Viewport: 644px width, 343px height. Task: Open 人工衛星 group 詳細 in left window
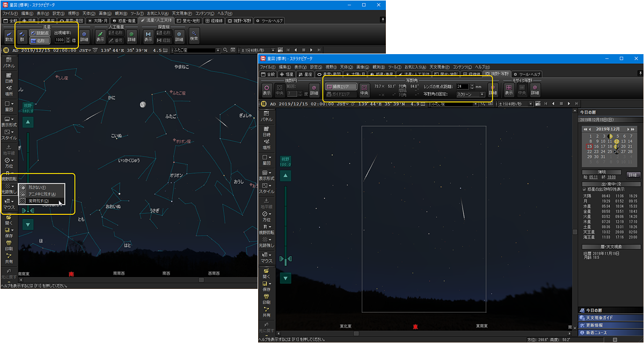pos(133,35)
